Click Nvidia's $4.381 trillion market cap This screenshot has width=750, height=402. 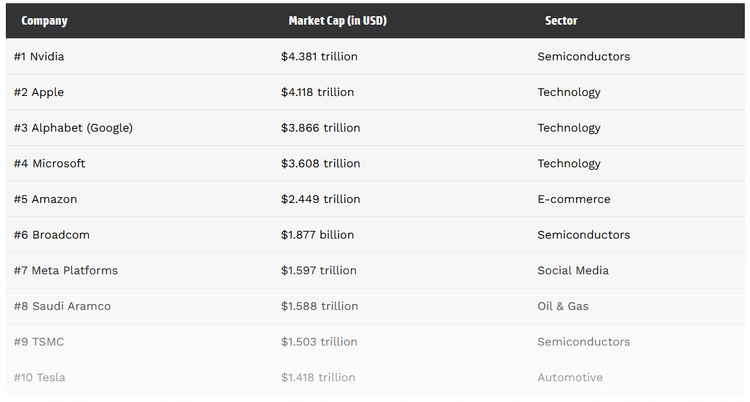[319, 57]
